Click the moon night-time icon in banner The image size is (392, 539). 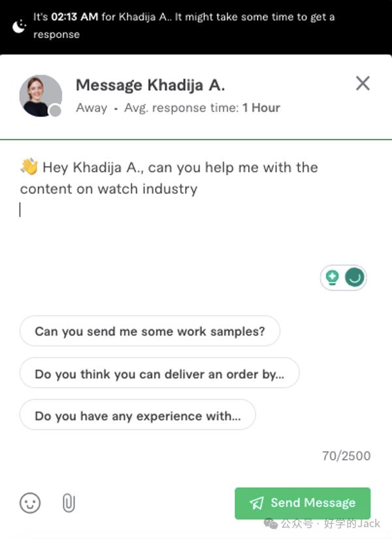(19, 26)
